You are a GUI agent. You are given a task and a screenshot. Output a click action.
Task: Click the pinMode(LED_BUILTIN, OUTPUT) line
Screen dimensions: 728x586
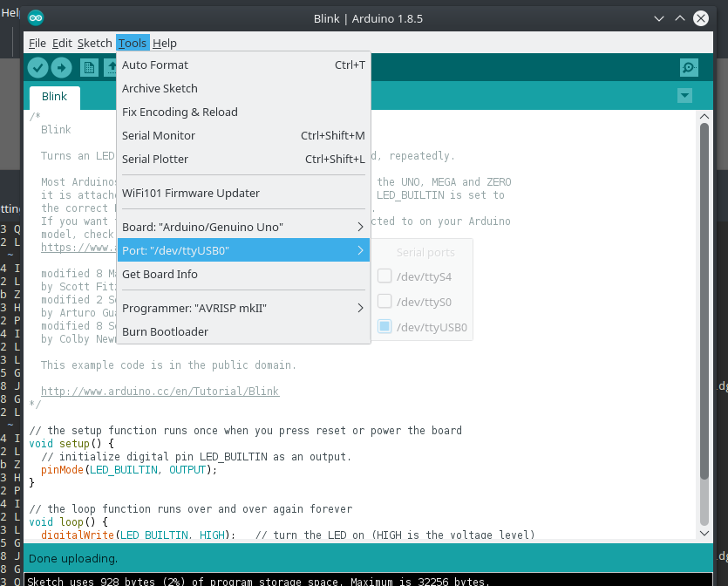coord(129,469)
